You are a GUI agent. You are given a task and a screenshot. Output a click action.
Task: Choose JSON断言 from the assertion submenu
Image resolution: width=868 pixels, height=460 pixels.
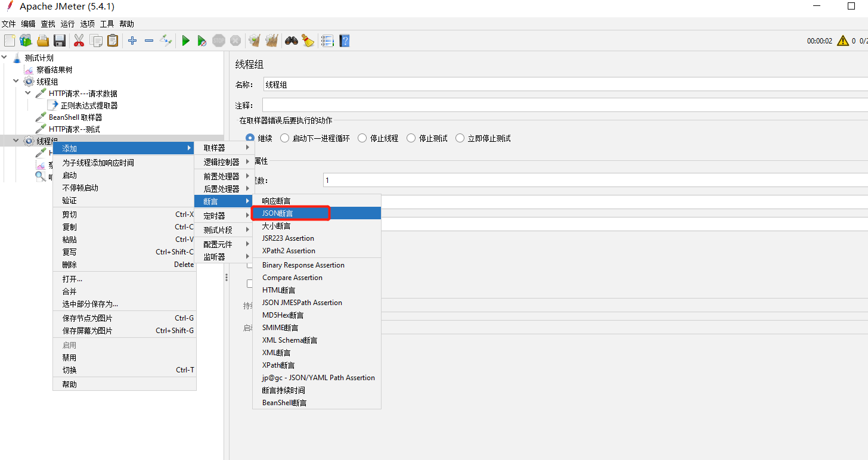coord(317,213)
